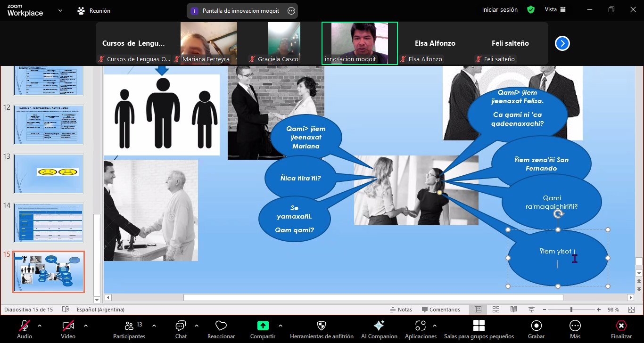
Task: Click the Finalizar end meeting button
Action: [621, 326]
